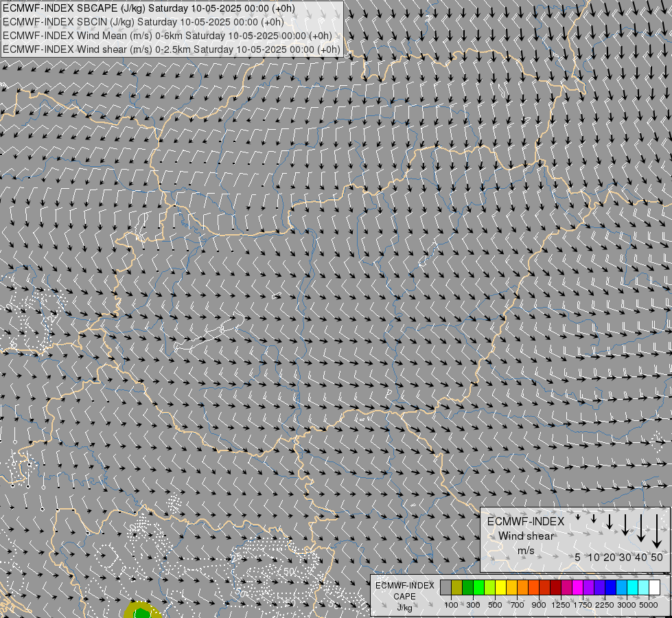Click the '900' CAPE scale value
This screenshot has width=672, height=618.
pyautogui.click(x=539, y=605)
